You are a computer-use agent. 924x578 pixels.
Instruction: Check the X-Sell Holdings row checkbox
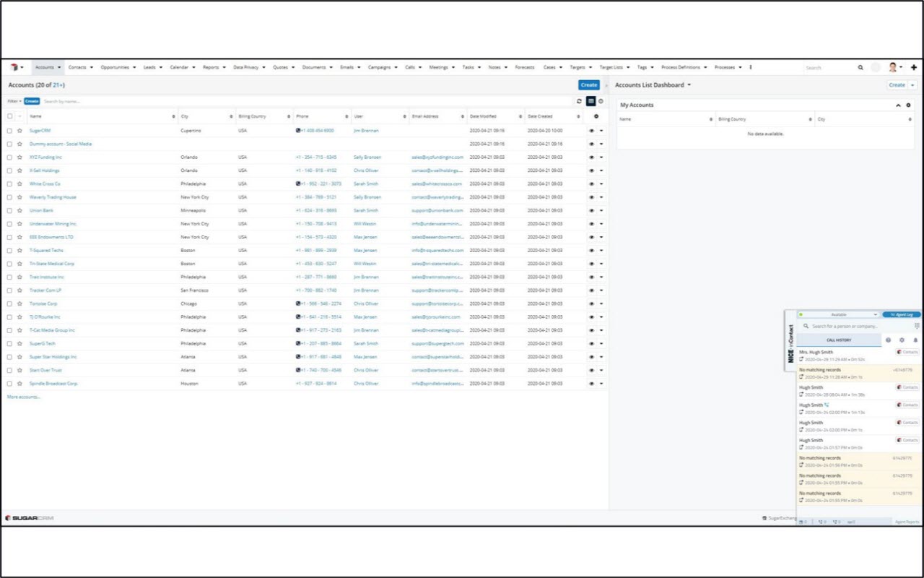pos(10,171)
